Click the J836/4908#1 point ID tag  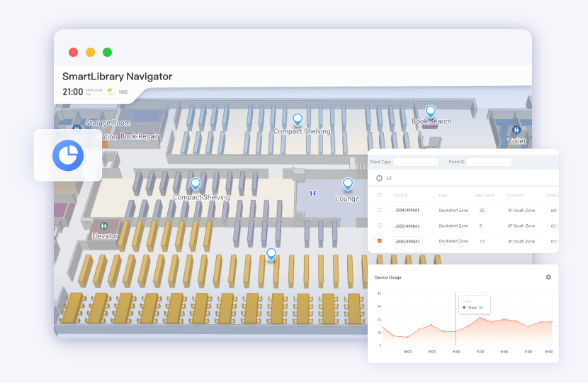[x=407, y=241]
